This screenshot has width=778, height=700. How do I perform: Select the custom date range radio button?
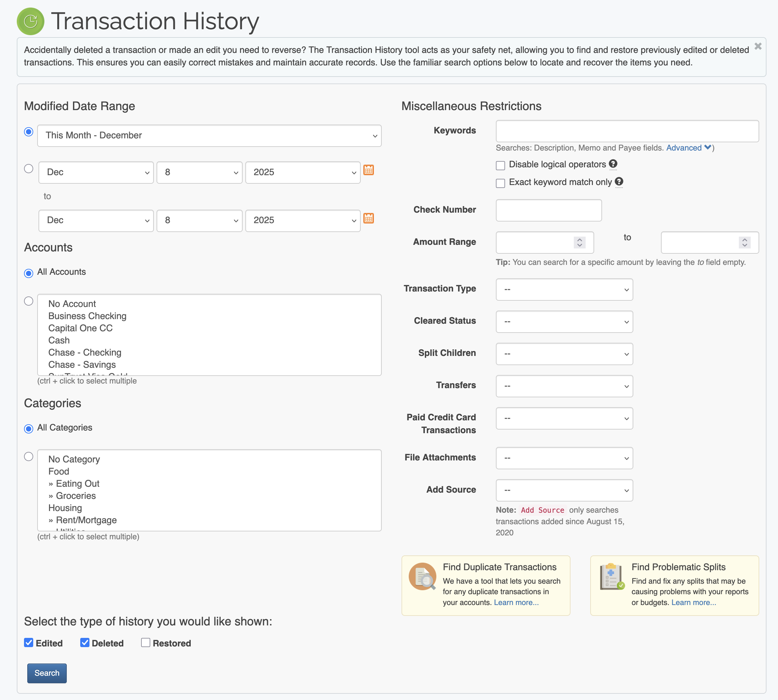[29, 169]
